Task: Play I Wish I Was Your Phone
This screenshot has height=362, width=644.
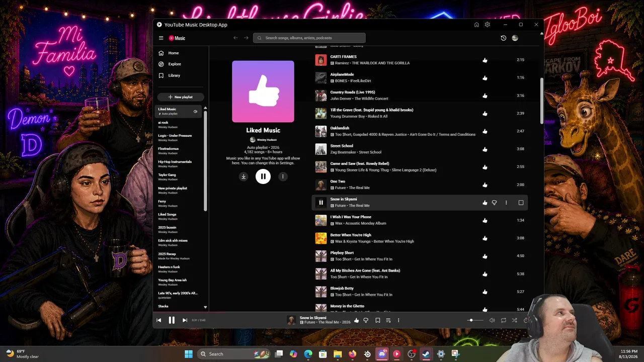Action: (x=321, y=220)
